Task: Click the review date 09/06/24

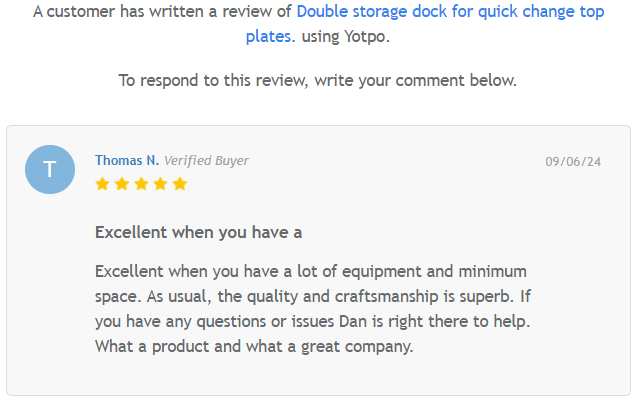Action: pos(573,161)
